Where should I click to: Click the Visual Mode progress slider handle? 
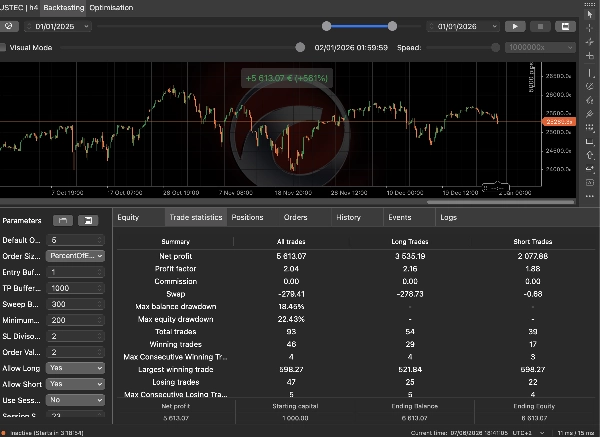[x=300, y=47]
